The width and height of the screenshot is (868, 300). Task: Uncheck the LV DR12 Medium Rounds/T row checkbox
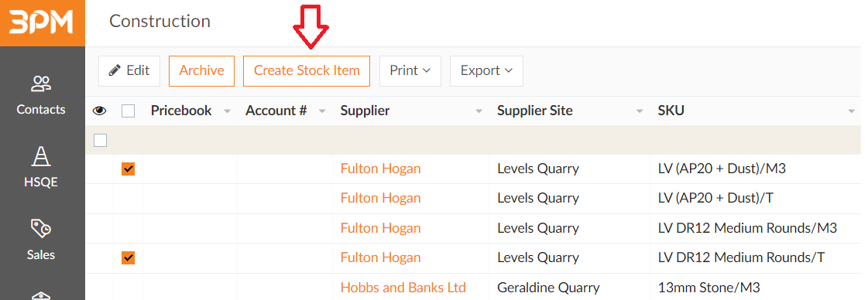coord(128,257)
